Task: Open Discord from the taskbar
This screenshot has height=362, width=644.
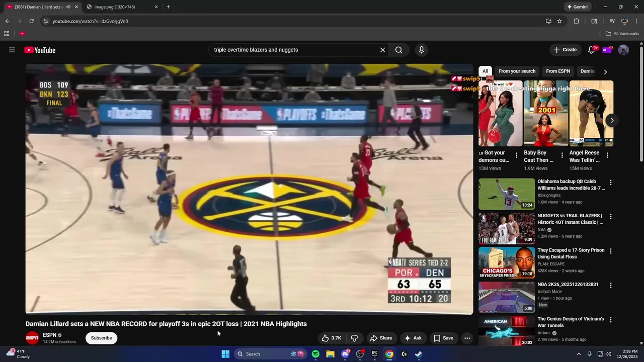Action: click(345, 354)
